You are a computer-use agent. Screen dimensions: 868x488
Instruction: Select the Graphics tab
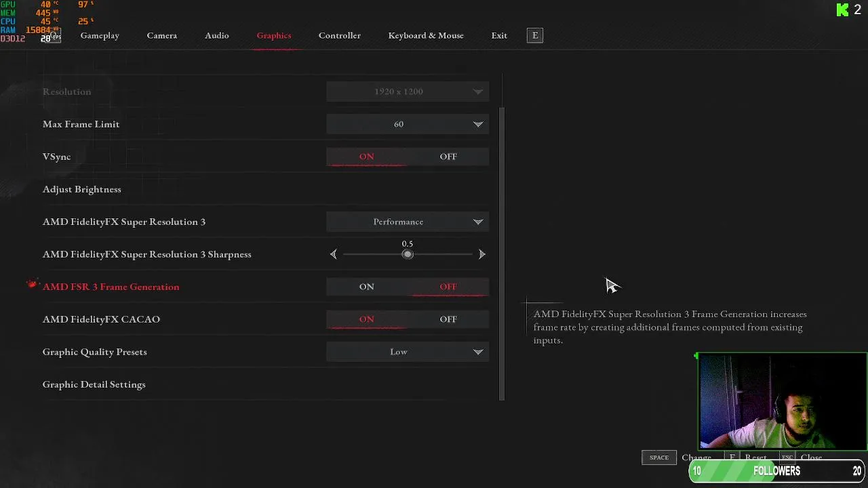(x=274, y=35)
